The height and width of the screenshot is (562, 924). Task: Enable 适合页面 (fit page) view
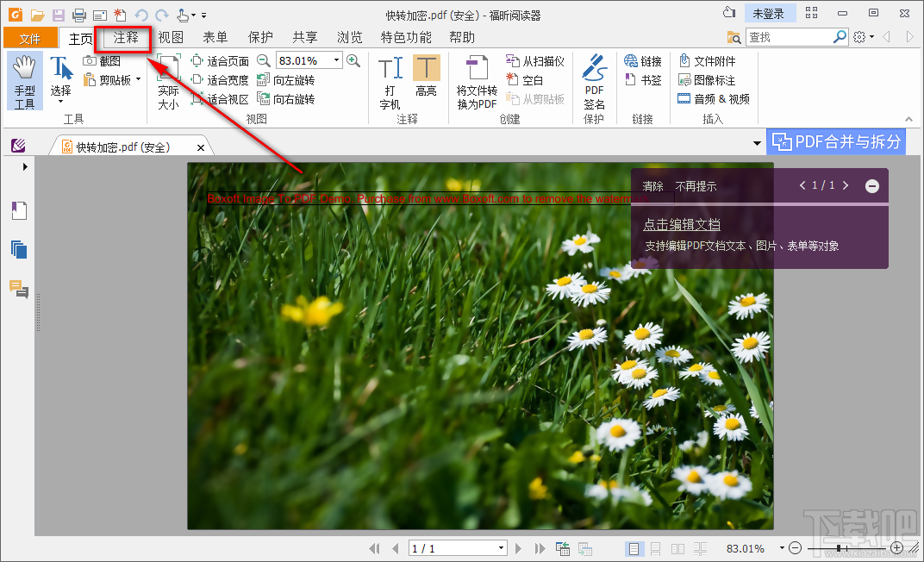pos(226,60)
